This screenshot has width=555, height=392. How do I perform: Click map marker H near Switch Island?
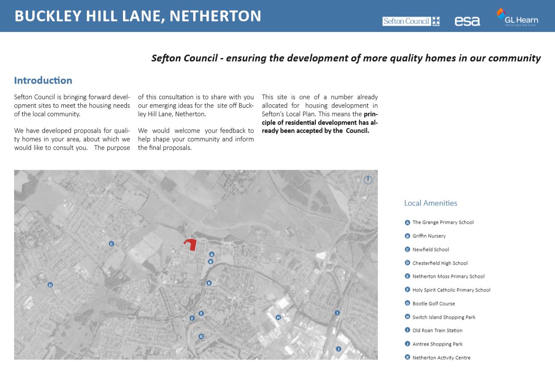[278, 318]
